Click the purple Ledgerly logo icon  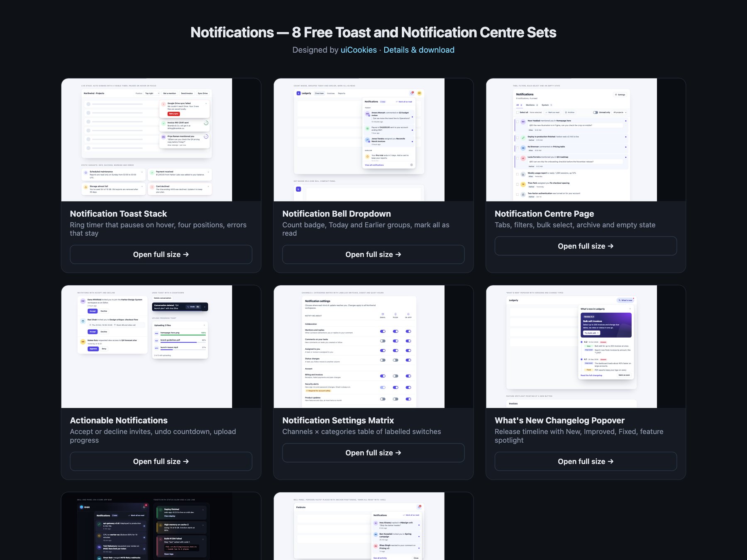pos(298,93)
